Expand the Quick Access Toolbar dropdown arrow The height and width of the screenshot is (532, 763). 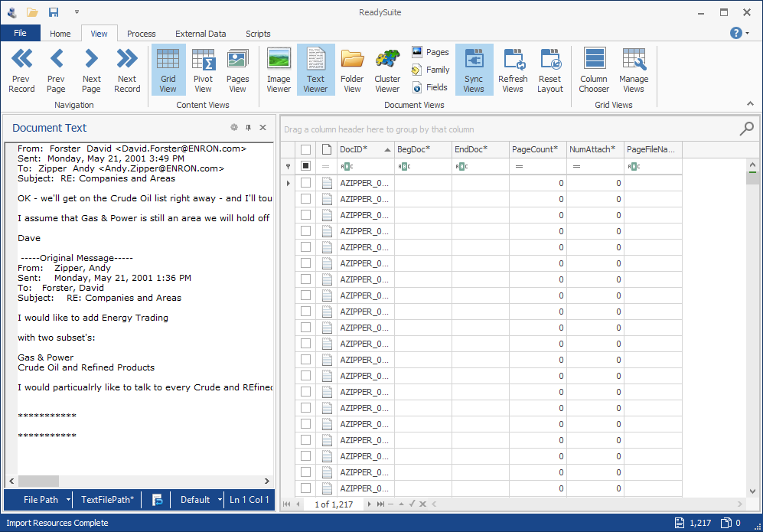click(x=77, y=11)
